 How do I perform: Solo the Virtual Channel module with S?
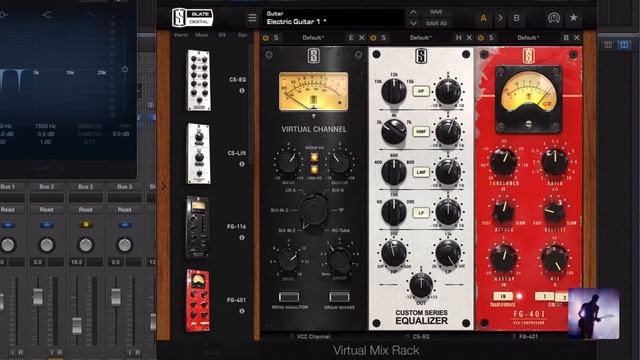click(x=276, y=38)
